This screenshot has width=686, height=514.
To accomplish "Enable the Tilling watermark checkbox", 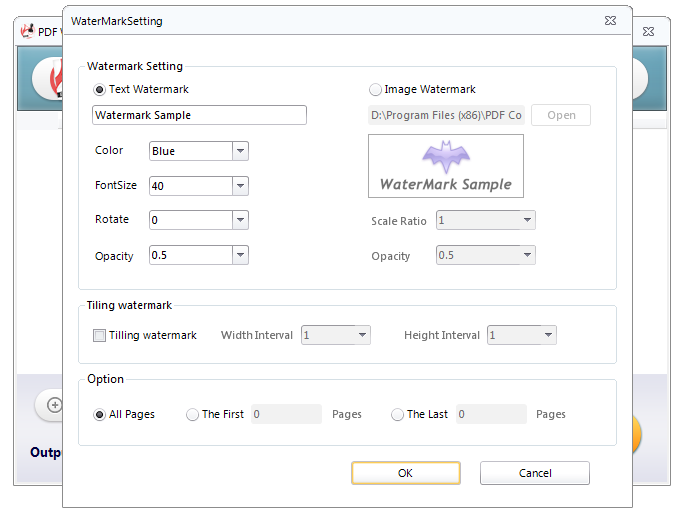I will 99,336.
